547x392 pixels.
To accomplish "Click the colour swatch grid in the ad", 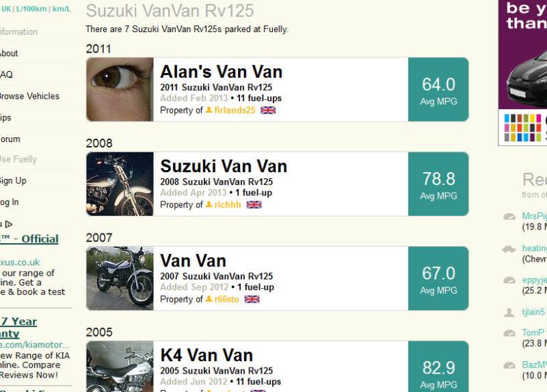I will (x=522, y=127).
